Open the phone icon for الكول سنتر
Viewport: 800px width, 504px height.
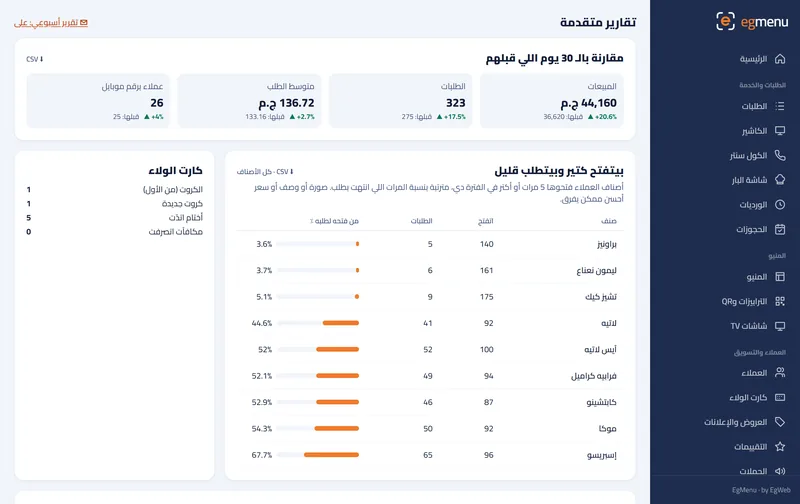point(780,155)
